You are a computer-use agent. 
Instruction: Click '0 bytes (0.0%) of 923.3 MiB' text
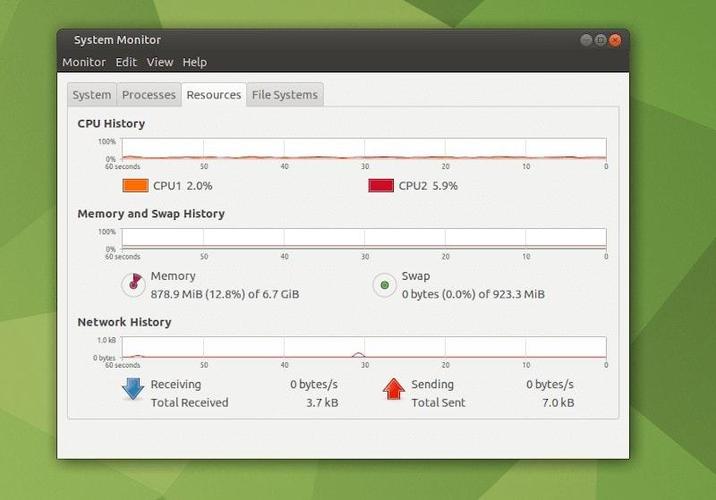pos(473,294)
